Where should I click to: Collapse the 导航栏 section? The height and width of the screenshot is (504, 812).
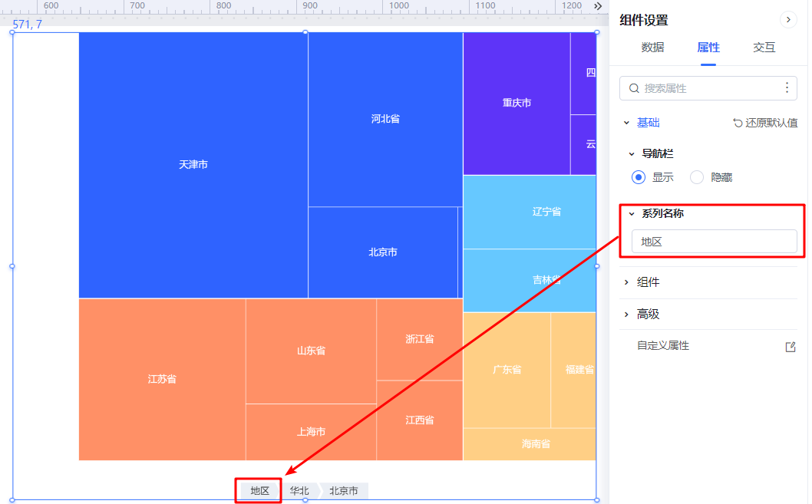click(x=632, y=154)
